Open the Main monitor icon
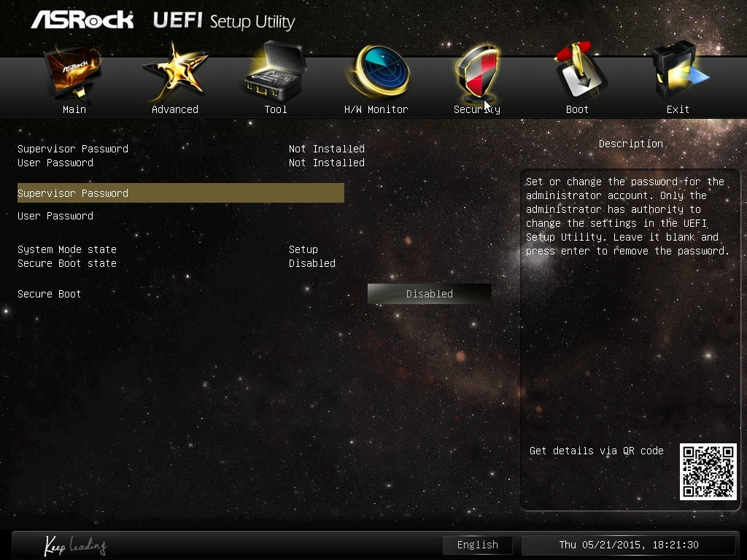 click(74, 72)
